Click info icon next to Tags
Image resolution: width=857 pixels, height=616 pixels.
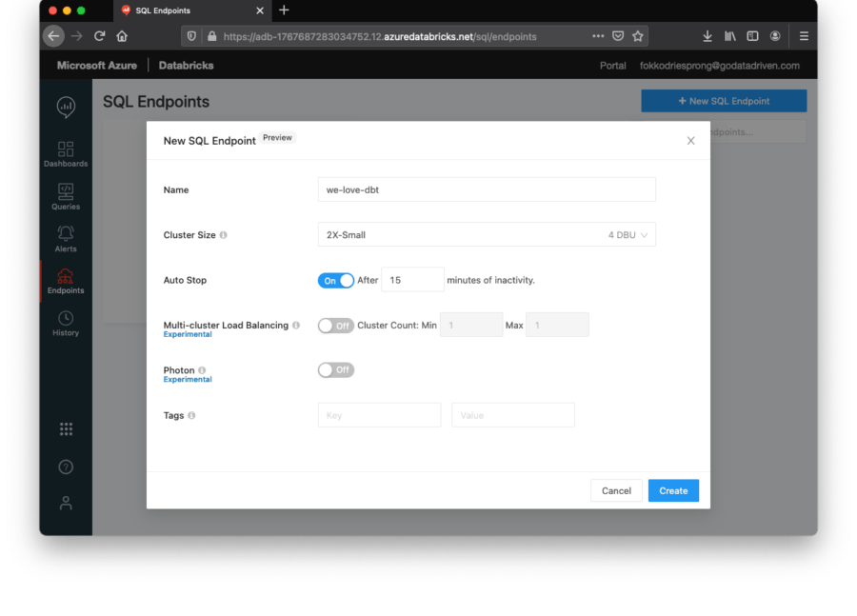pyautogui.click(x=191, y=415)
